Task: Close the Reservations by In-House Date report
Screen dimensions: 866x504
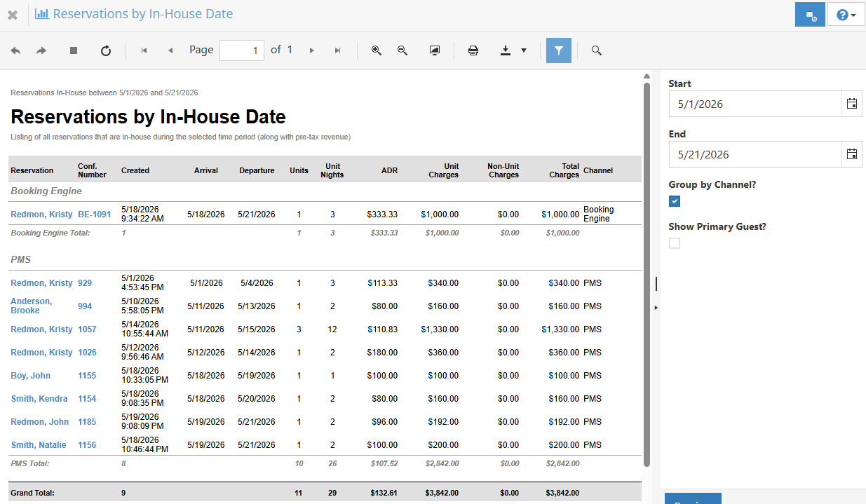Action: [x=13, y=15]
